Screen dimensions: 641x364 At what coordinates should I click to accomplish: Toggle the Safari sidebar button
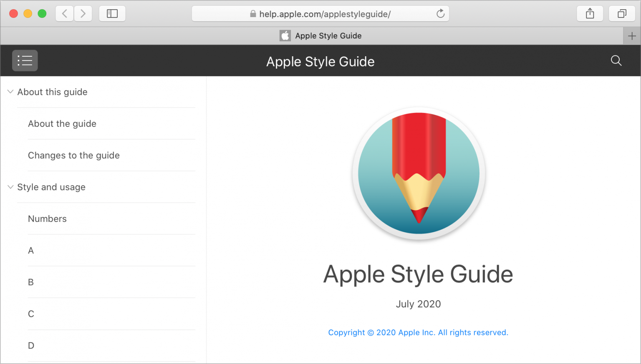pyautogui.click(x=112, y=14)
